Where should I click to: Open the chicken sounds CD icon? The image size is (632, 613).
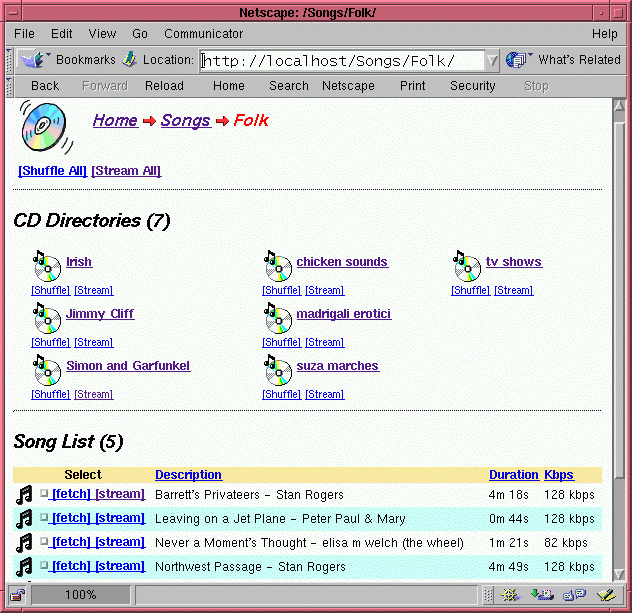tap(278, 266)
